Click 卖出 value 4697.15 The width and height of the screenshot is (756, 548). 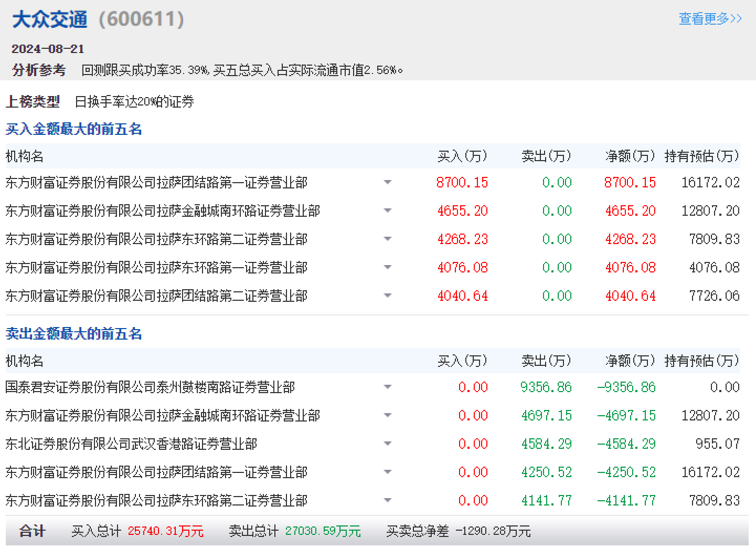(x=547, y=416)
